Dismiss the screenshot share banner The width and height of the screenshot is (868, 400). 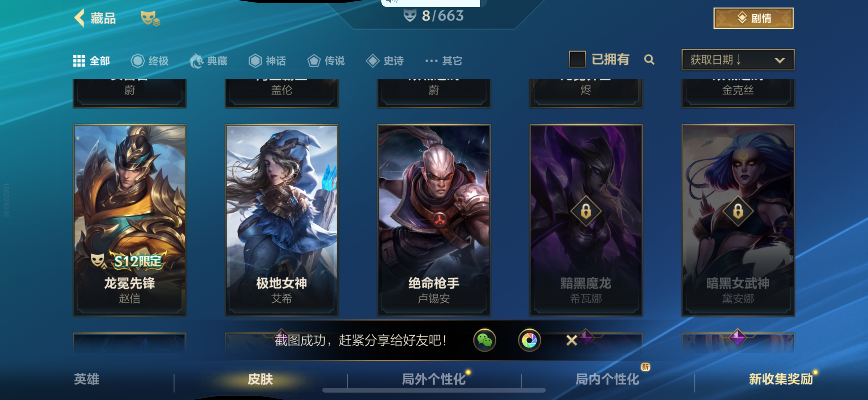pyautogui.click(x=572, y=340)
